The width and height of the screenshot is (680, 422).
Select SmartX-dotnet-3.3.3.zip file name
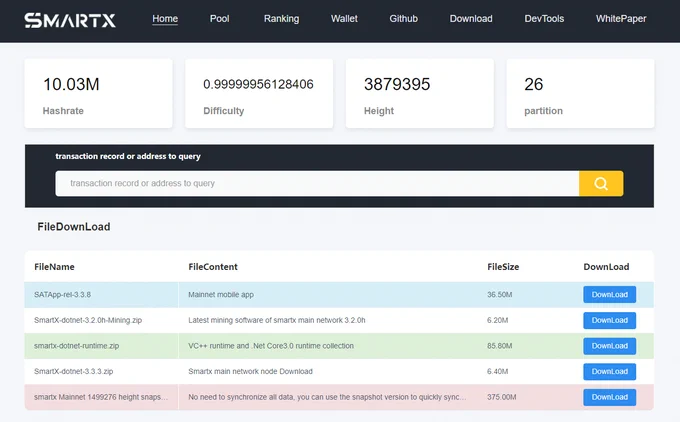[x=73, y=371]
